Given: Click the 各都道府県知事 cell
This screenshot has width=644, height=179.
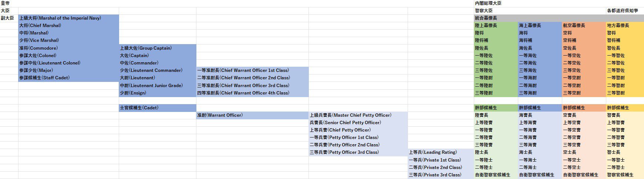Looking at the screenshot, I should tap(622, 11).
